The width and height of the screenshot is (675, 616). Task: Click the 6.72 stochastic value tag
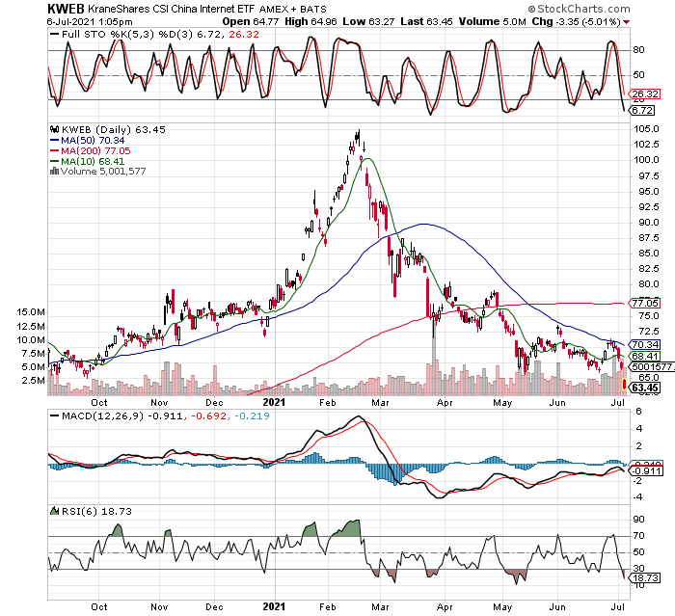[x=642, y=111]
